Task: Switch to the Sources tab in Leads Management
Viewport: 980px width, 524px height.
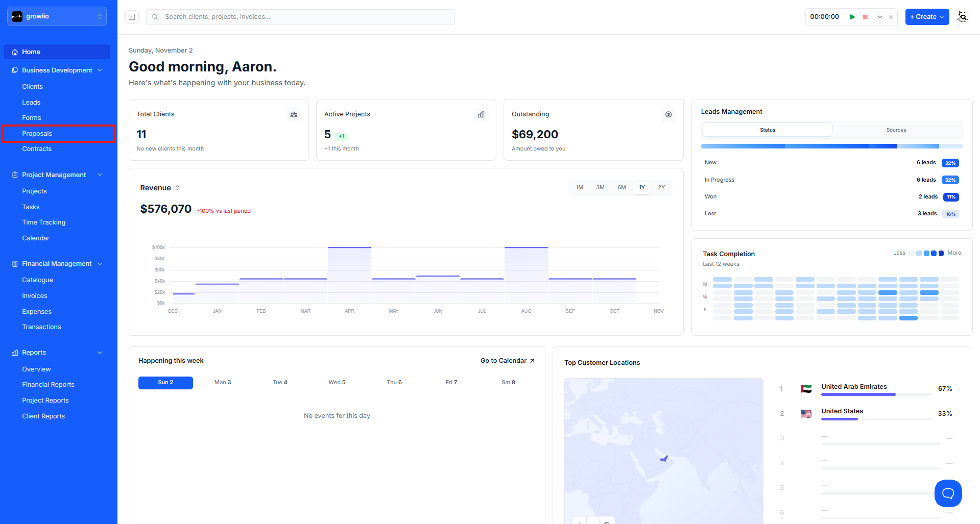Action: [x=896, y=130]
